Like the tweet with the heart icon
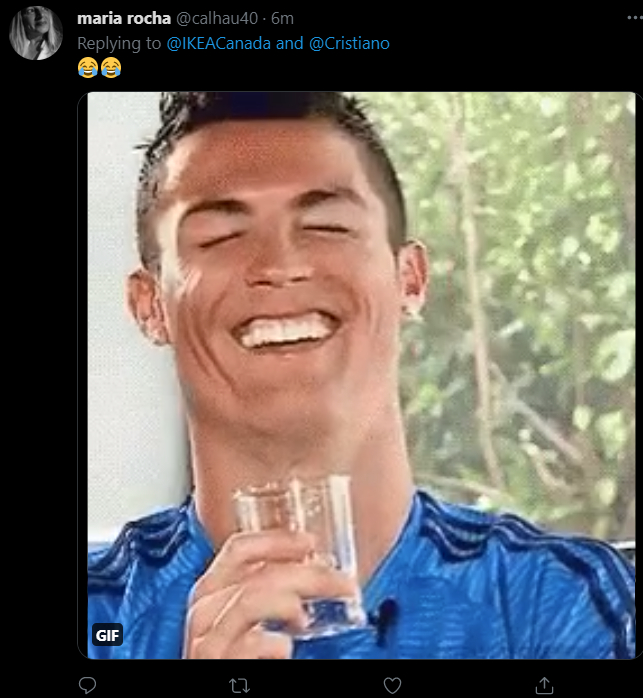 point(392,685)
